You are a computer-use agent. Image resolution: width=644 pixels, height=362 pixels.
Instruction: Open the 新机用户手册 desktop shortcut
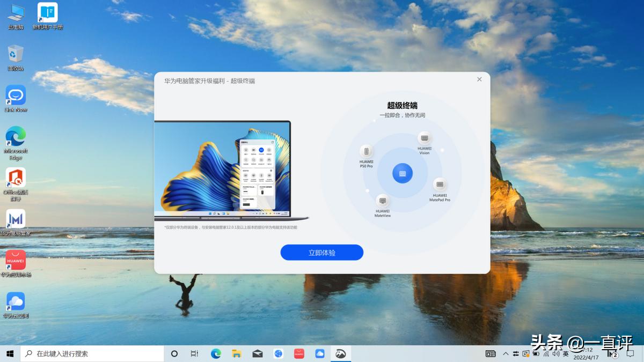click(x=48, y=13)
